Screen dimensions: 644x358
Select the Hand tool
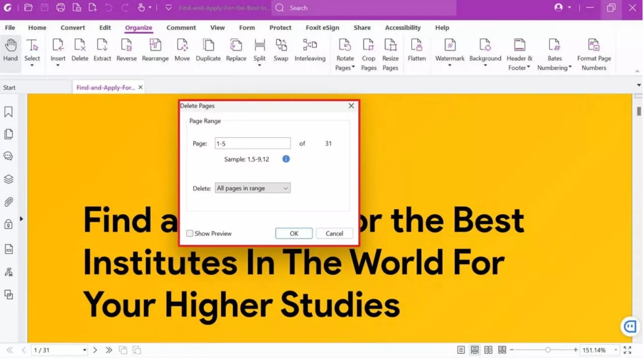pos(10,50)
